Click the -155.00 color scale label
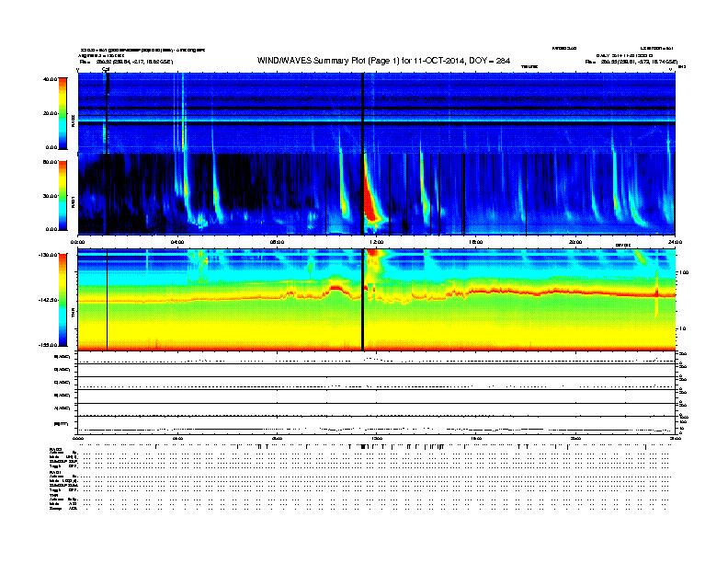 (x=49, y=345)
